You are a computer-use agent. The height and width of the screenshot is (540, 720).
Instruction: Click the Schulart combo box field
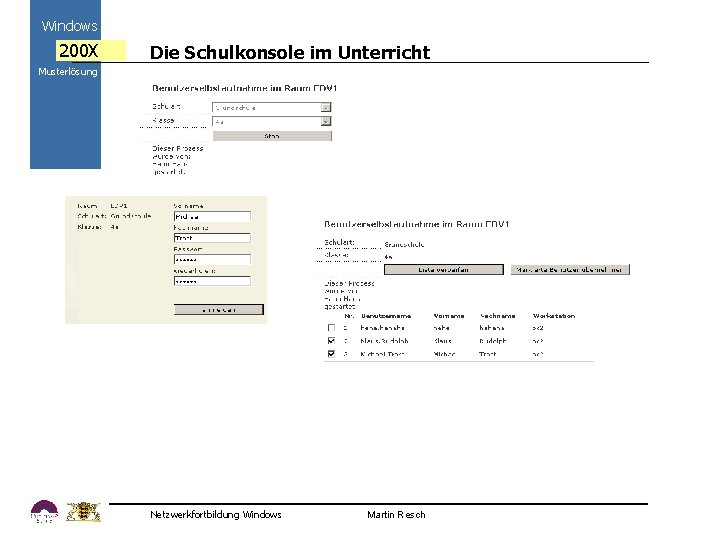coord(271,107)
